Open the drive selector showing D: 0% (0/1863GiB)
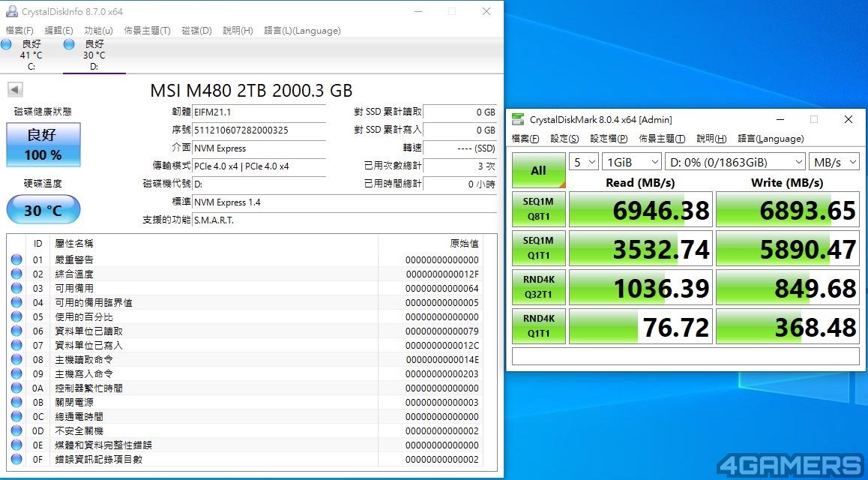The image size is (868, 480). pos(735,162)
